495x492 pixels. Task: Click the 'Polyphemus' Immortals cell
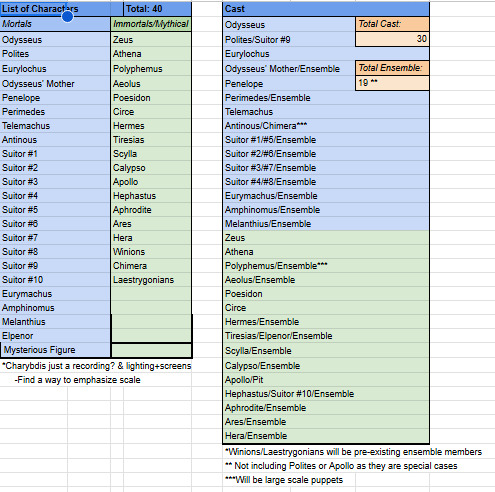click(x=151, y=69)
